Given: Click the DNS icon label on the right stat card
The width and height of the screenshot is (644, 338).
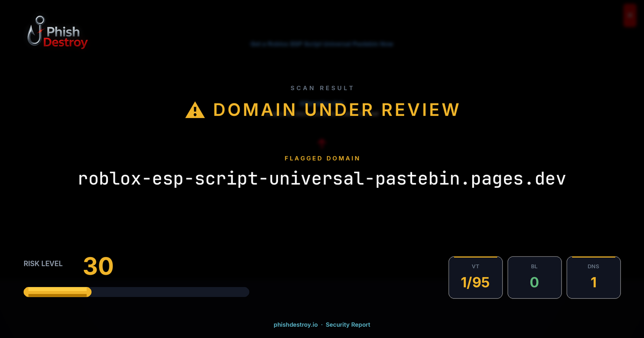Looking at the screenshot, I should coord(594,265).
